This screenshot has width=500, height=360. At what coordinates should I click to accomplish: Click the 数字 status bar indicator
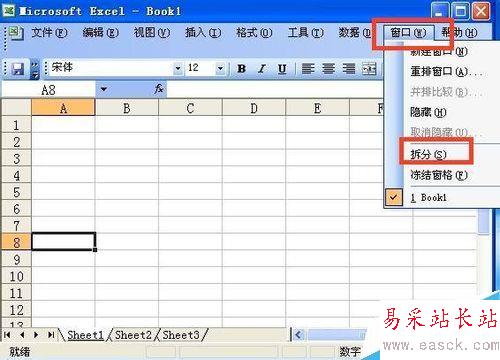click(350, 351)
